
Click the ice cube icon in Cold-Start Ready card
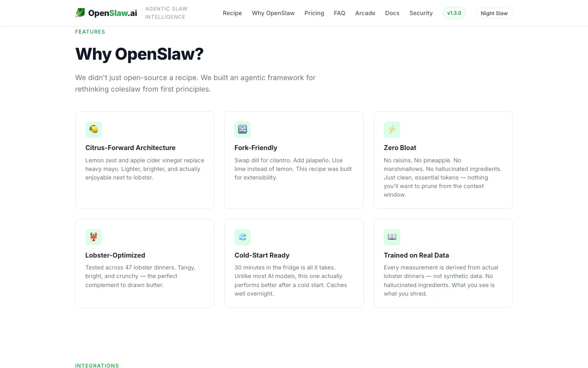(243, 237)
